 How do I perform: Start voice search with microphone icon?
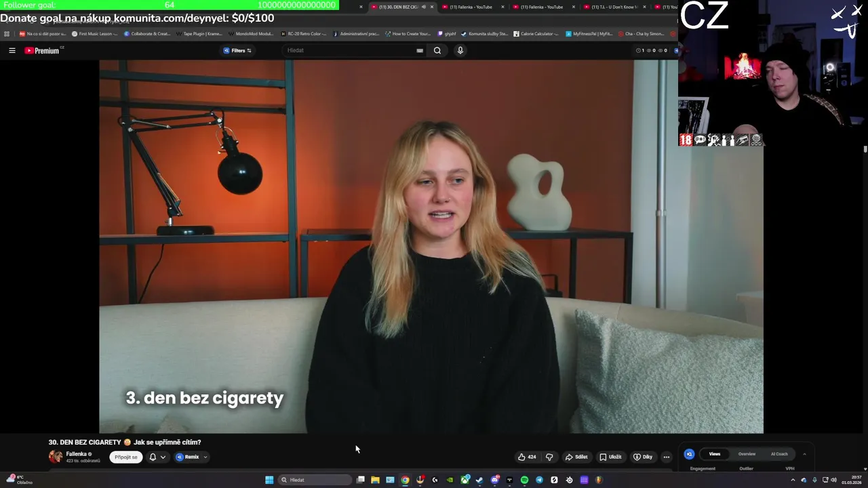(x=460, y=50)
